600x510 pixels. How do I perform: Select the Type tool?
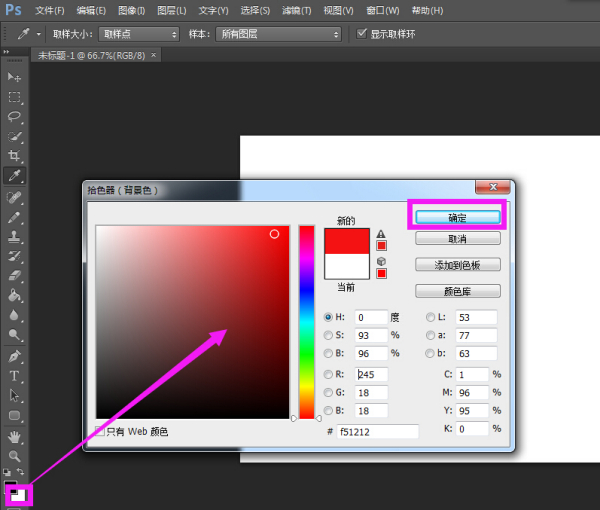[14, 376]
